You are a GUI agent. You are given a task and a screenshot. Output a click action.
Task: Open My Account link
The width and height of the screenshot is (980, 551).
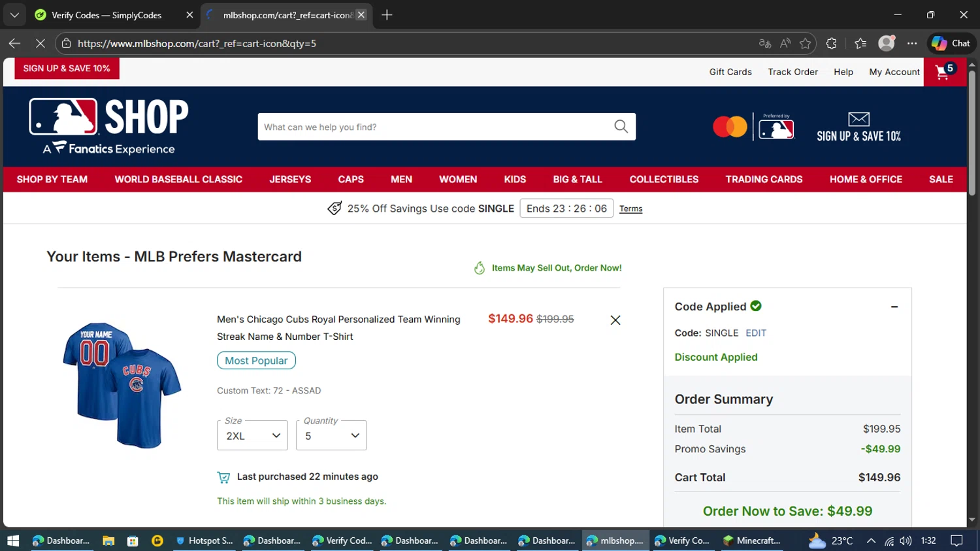coord(894,72)
